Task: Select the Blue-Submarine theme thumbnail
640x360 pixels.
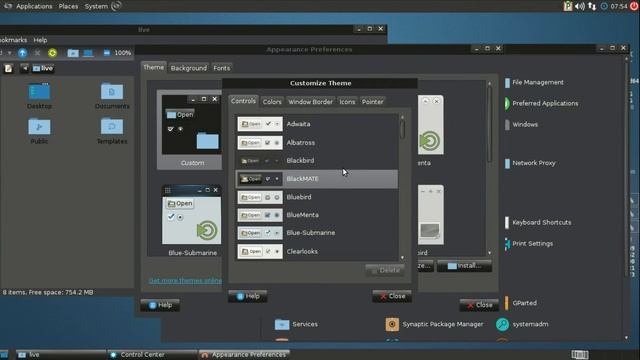Action: pos(192,221)
